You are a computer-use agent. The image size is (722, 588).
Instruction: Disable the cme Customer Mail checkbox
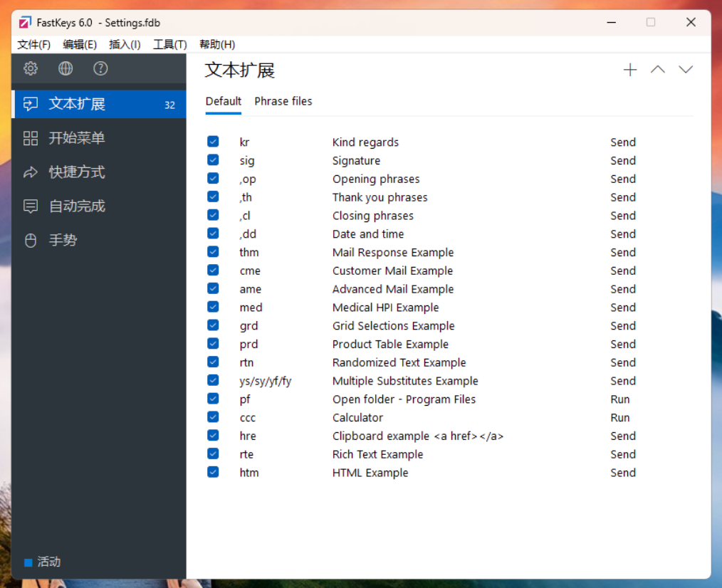point(213,271)
